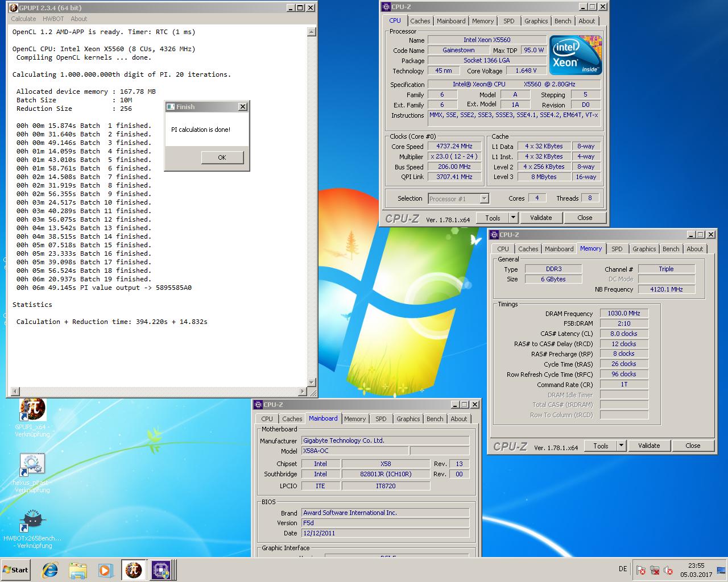
Task: Switch to Graphics tab in Memory window
Action: click(644, 249)
